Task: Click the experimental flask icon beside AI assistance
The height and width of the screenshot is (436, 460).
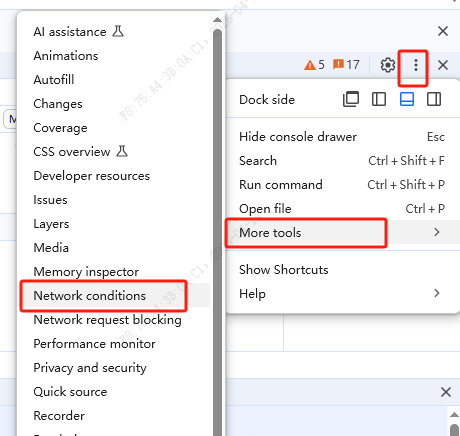Action: point(118,31)
